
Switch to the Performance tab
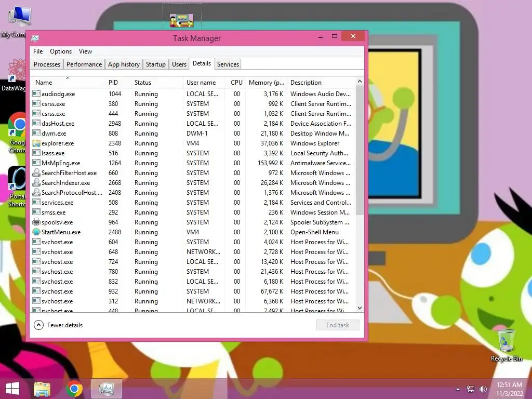(x=84, y=64)
